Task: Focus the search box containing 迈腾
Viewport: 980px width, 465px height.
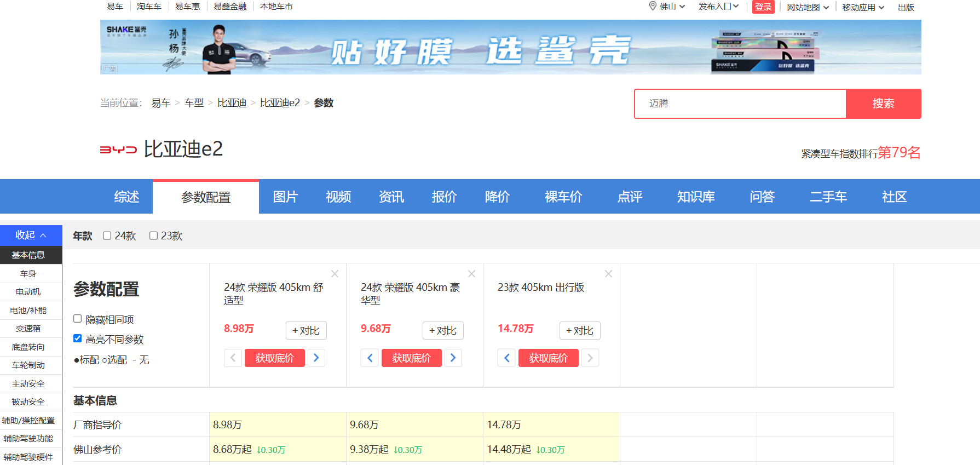Action: [740, 104]
